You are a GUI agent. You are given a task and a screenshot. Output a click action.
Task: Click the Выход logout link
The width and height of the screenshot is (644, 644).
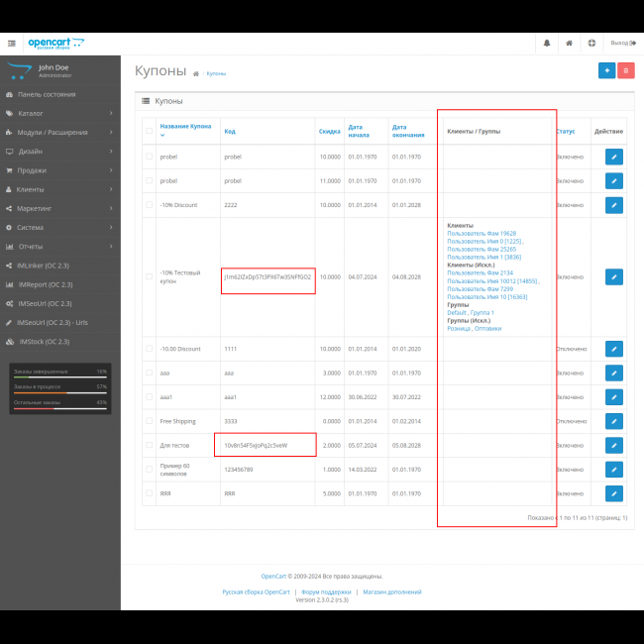point(622,43)
